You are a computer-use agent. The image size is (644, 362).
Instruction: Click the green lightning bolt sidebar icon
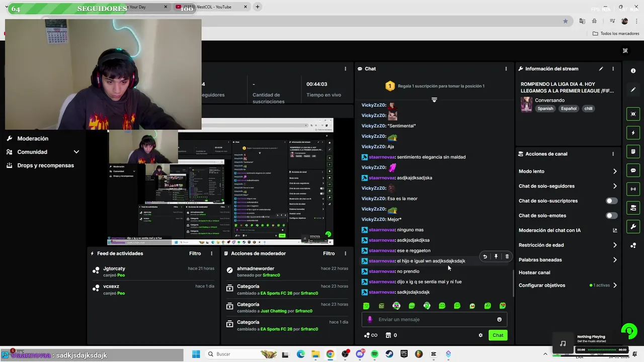633,133
